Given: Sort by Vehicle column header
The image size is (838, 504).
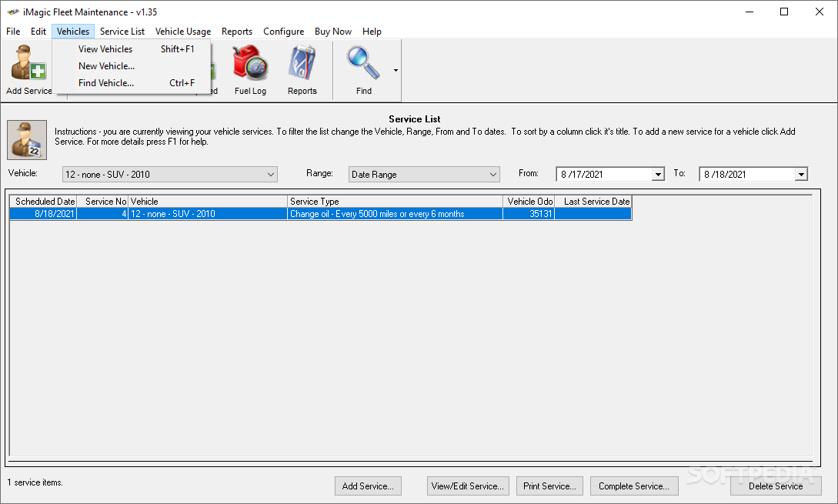Looking at the screenshot, I should pyautogui.click(x=207, y=202).
